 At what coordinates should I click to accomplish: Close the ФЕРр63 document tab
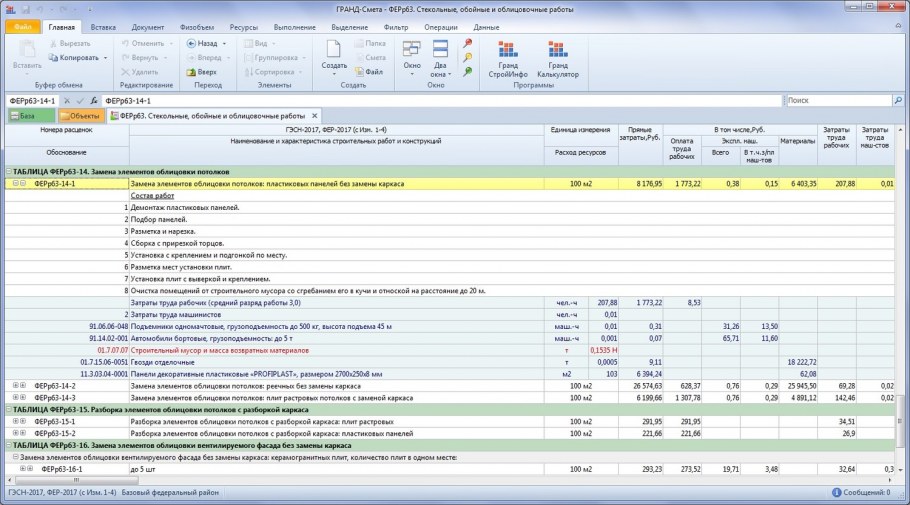point(315,116)
